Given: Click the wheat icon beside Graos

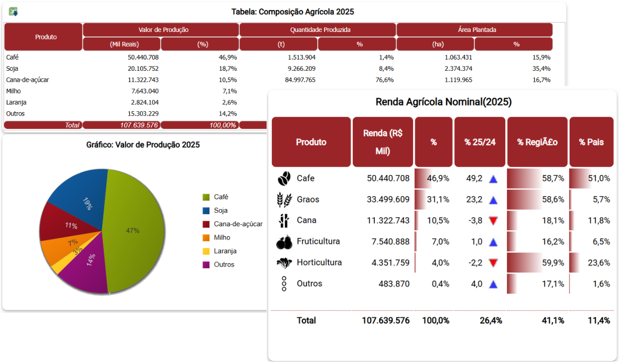Looking at the screenshot, I should coord(284,200).
